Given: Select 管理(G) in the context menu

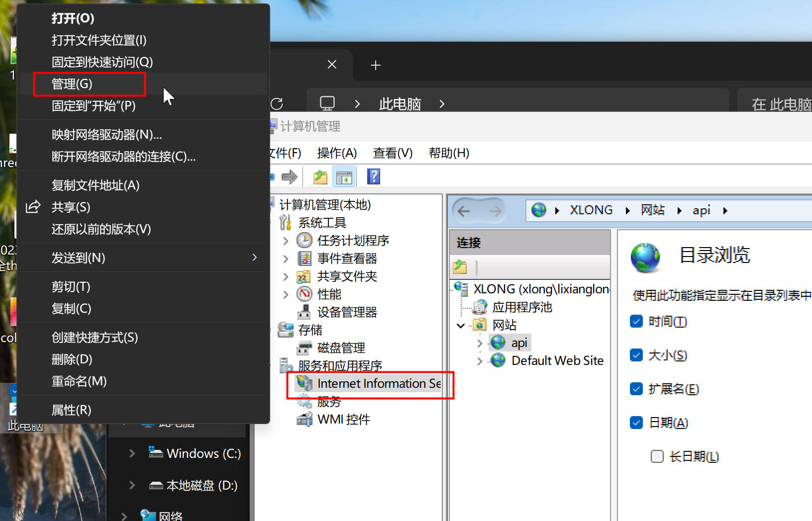Looking at the screenshot, I should pos(72,84).
